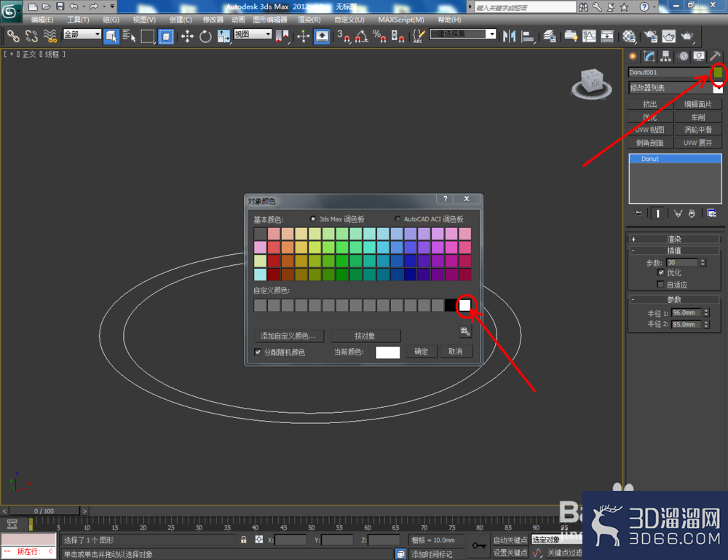Toggle the pin stack icon
This screenshot has width=728, height=560.
click(x=638, y=213)
